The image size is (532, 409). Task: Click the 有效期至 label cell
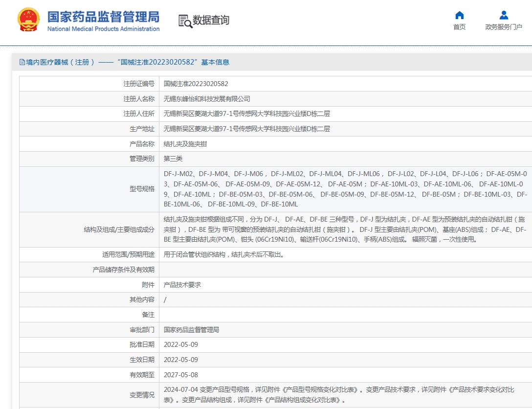(89, 375)
